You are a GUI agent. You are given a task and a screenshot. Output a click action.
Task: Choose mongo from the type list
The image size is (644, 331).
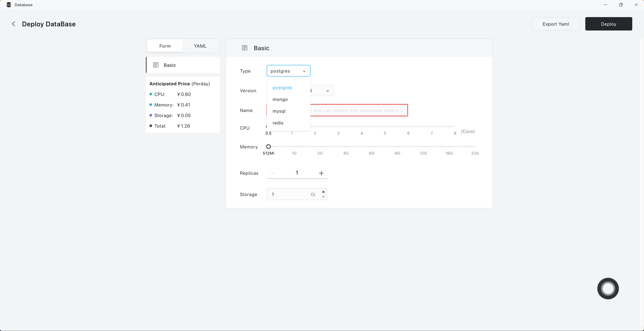[x=280, y=99]
